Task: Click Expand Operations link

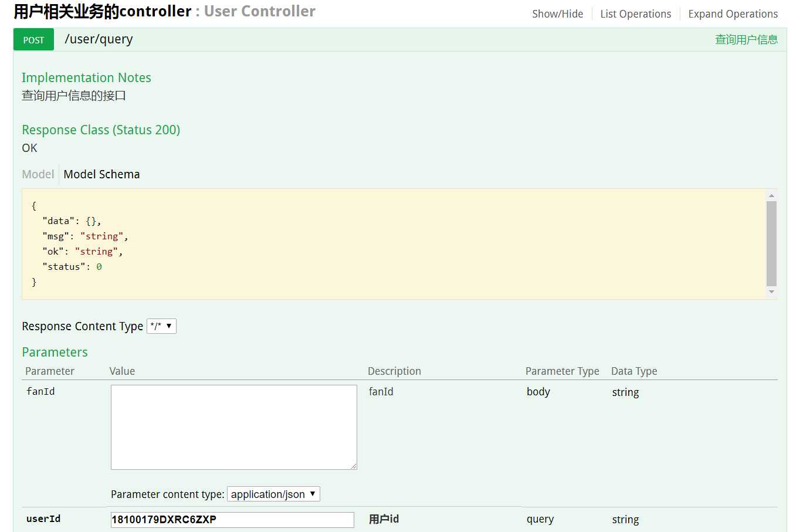Action: point(733,13)
